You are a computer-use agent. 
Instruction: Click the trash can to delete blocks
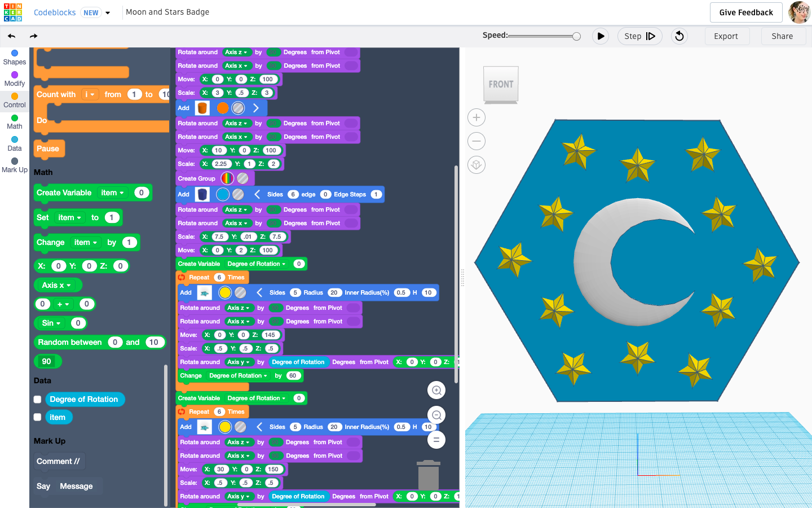click(x=429, y=474)
